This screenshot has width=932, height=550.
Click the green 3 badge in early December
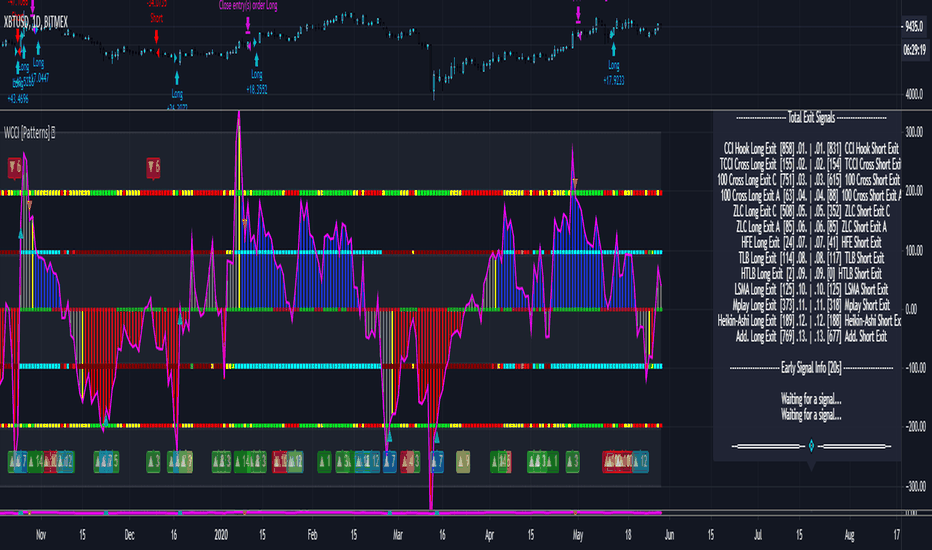(x=153, y=461)
